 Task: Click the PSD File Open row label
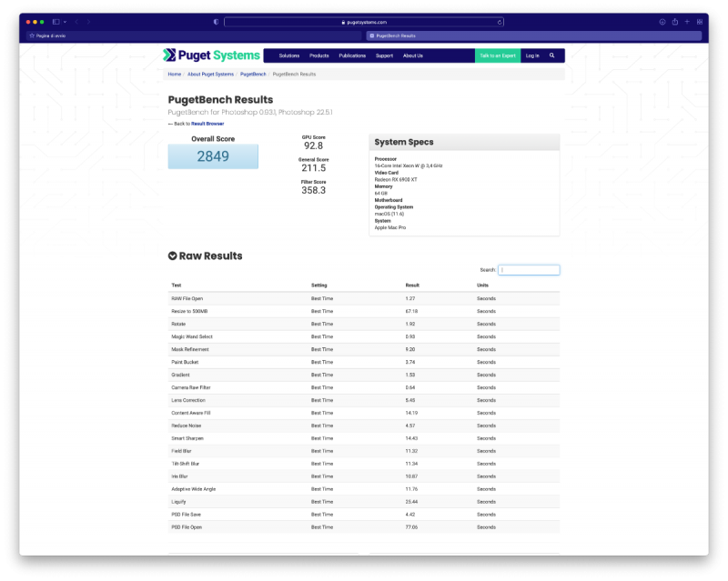pyautogui.click(x=187, y=527)
